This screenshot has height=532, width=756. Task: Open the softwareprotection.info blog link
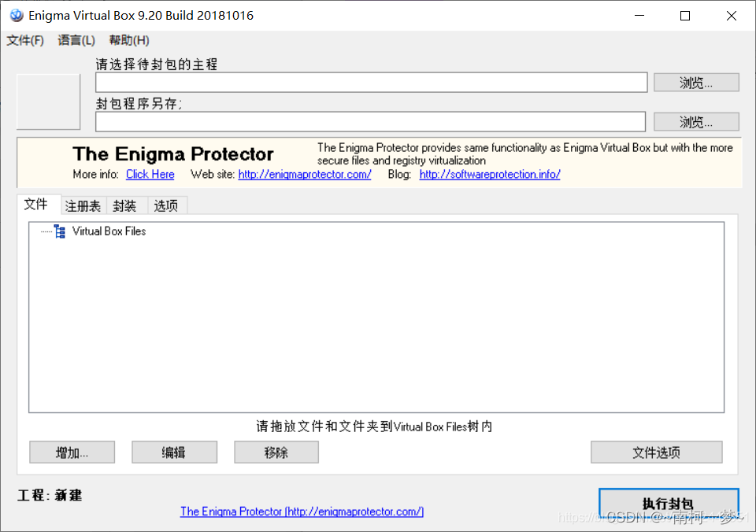click(x=490, y=175)
